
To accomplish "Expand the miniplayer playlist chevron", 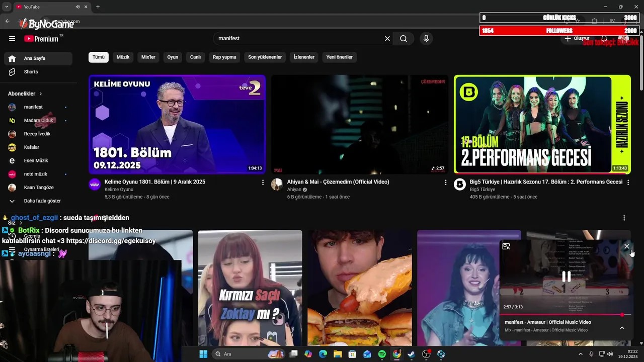I will [622, 328].
